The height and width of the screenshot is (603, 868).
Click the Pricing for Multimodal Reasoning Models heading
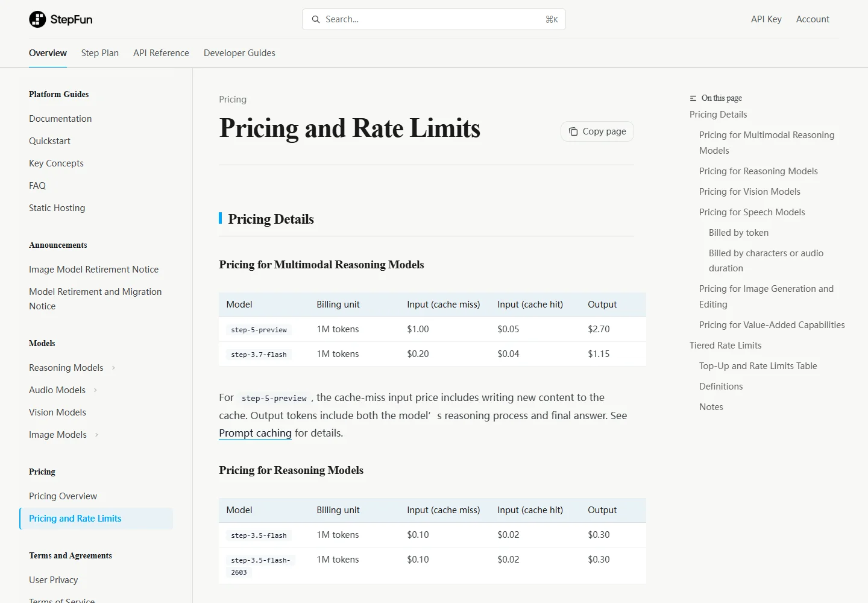(321, 265)
